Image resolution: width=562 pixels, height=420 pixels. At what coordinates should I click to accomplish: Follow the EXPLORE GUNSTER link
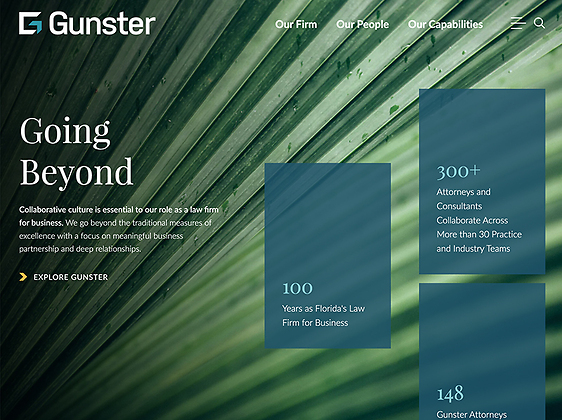point(71,277)
